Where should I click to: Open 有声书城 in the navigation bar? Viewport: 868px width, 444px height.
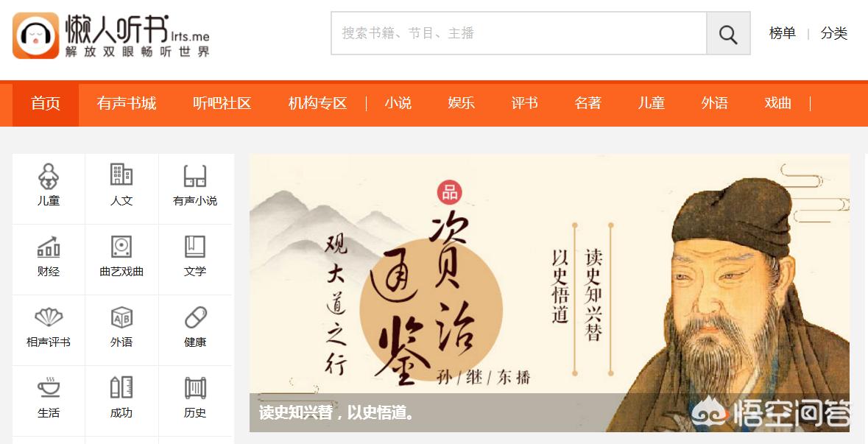[x=126, y=104]
